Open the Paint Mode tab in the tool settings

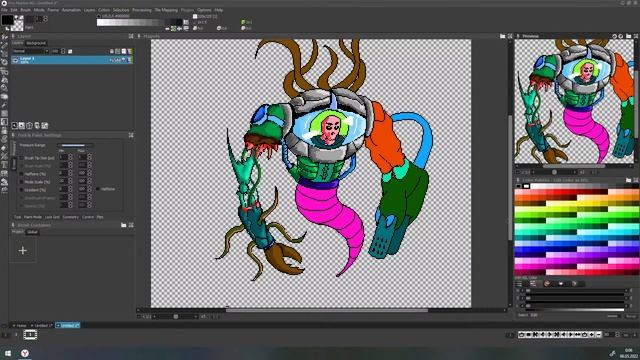[x=33, y=217]
